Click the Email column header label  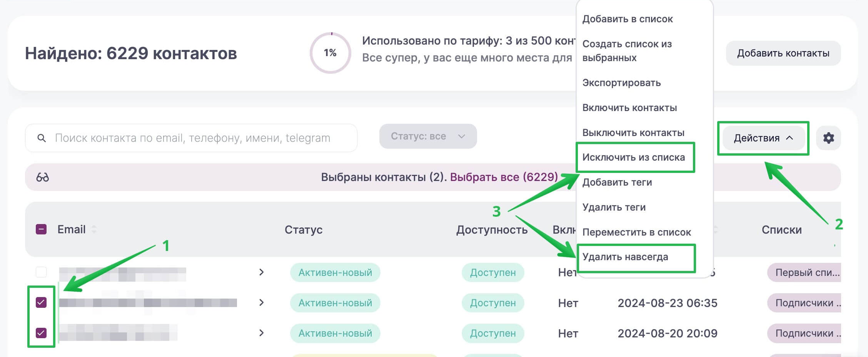click(x=72, y=229)
